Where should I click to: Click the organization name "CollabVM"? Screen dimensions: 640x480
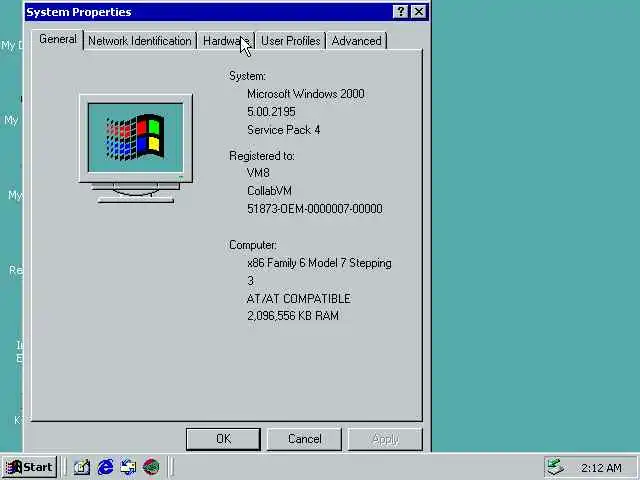(269, 191)
